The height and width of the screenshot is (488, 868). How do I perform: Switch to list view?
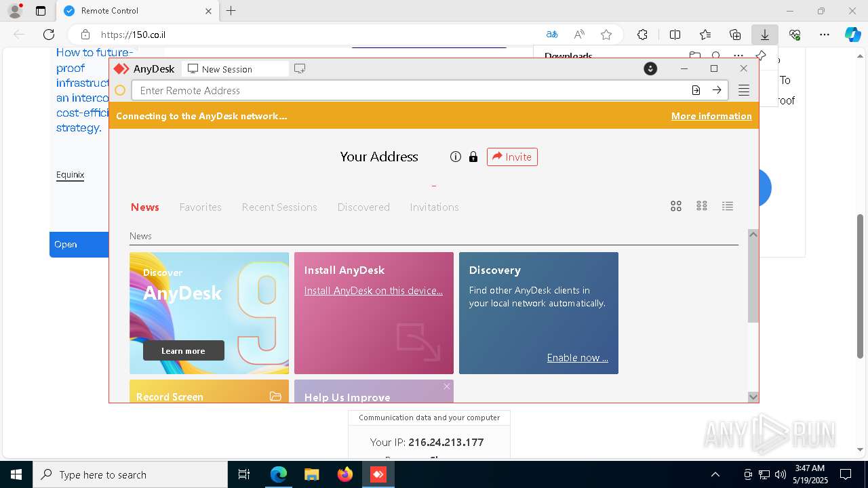(x=728, y=206)
